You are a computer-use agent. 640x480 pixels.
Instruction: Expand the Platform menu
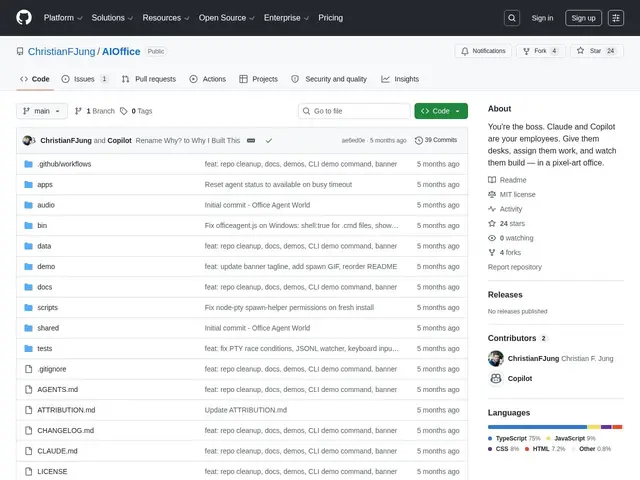(63, 18)
